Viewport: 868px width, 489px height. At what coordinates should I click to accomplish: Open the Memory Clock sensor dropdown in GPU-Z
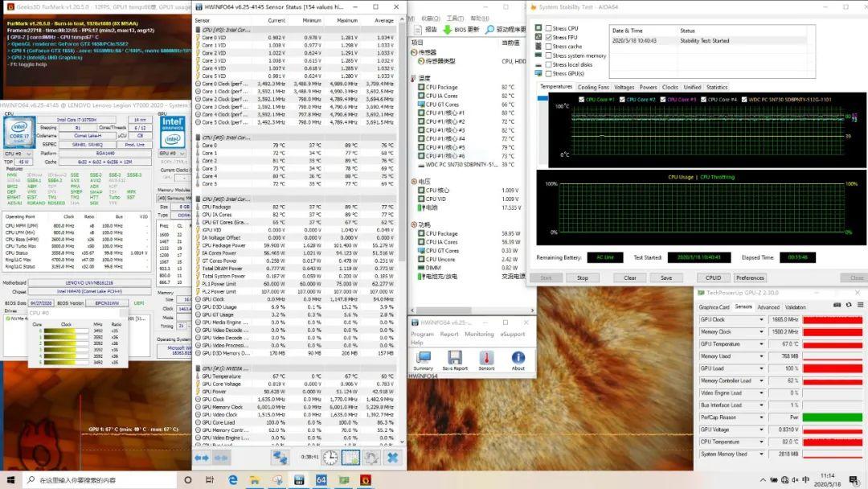[x=761, y=331]
